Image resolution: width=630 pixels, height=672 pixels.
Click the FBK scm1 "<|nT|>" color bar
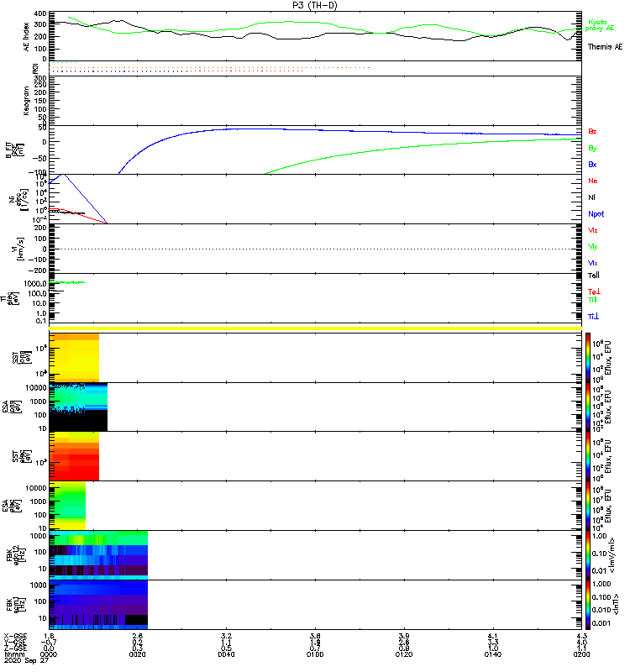pos(588,604)
